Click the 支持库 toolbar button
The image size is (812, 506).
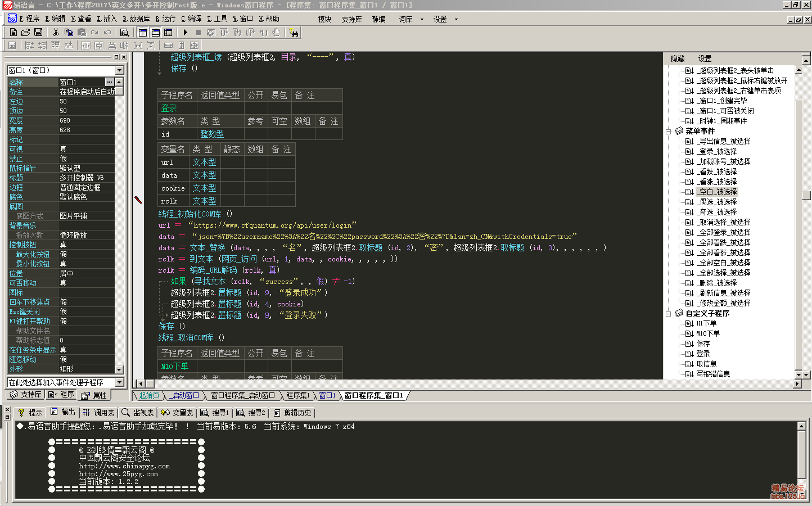pyautogui.click(x=351, y=19)
